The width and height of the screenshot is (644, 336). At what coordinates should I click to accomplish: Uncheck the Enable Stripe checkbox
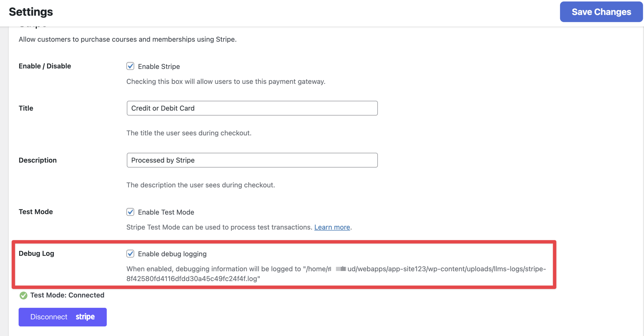point(130,66)
